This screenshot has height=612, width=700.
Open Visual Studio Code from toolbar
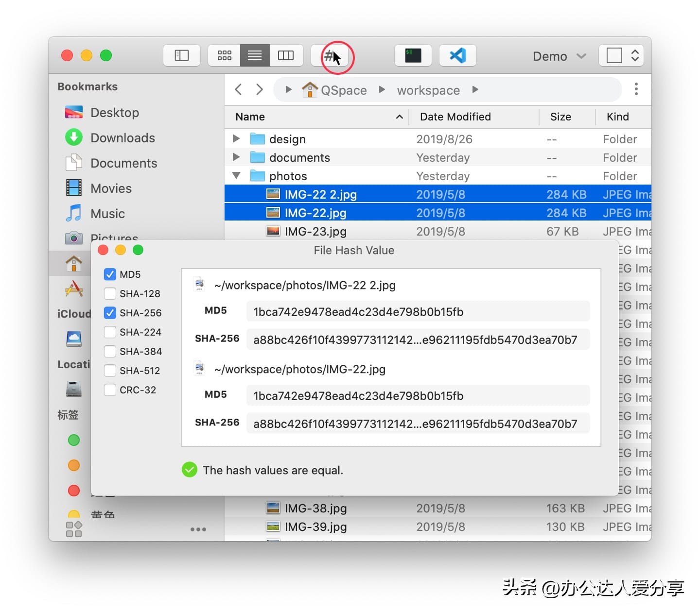[x=457, y=55]
